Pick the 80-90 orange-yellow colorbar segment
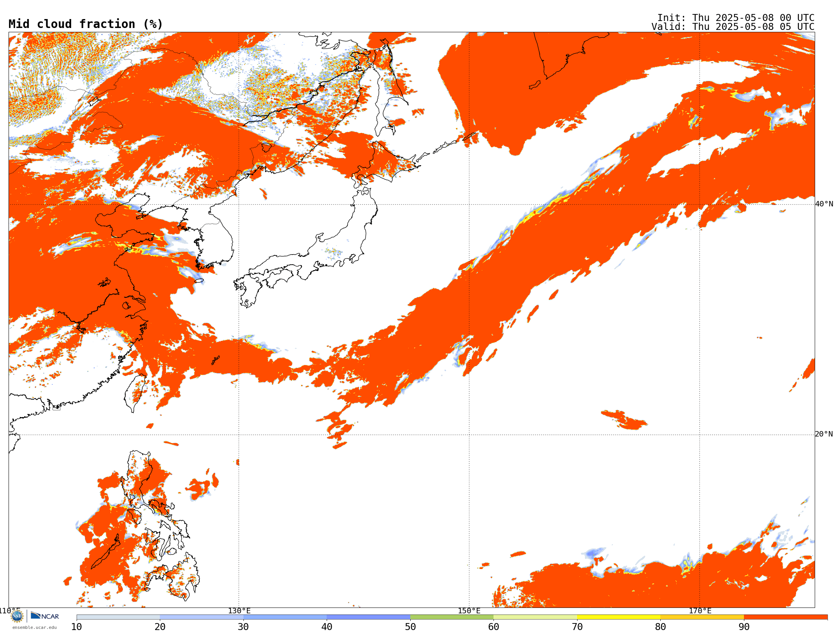 click(x=702, y=617)
